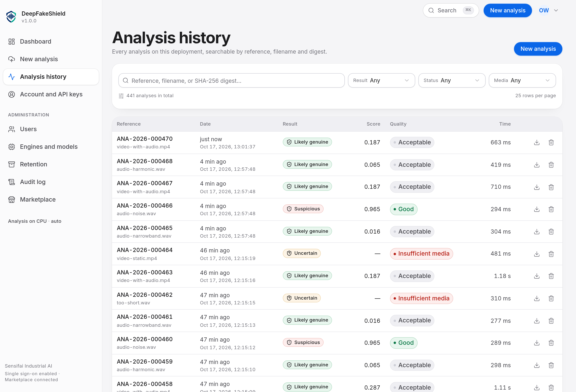The image size is (576, 392).
Task: Go to Dashboard in sidebar
Action: pyautogui.click(x=51, y=41)
